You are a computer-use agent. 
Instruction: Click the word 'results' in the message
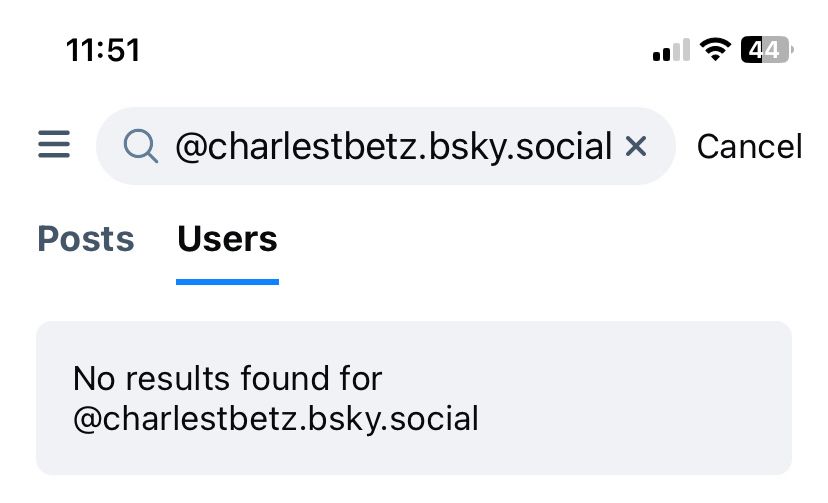pyautogui.click(x=182, y=379)
